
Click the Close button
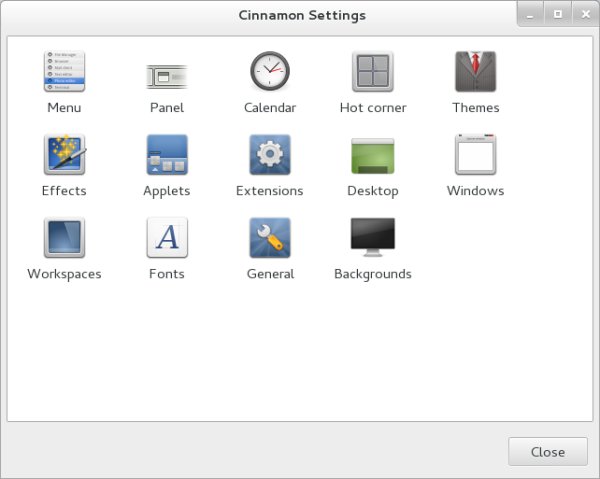coord(548,452)
